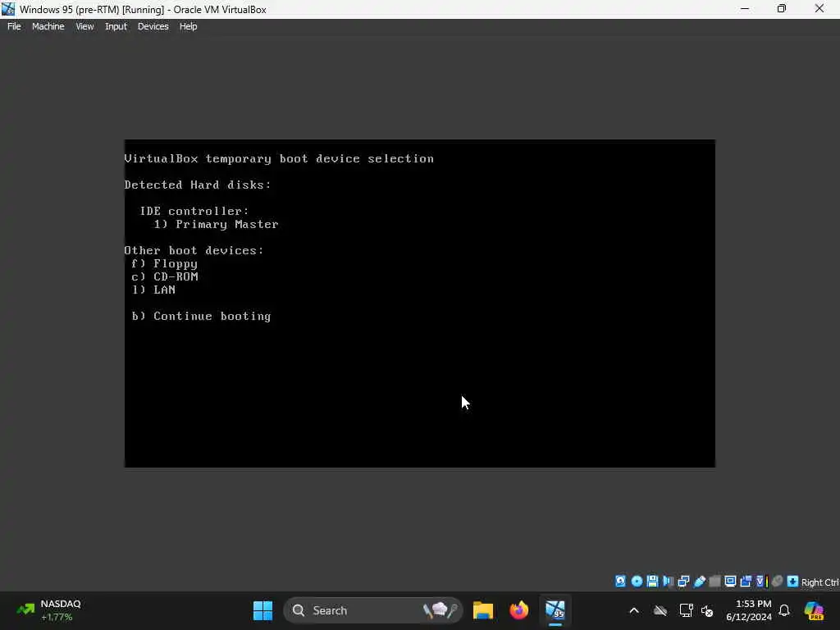Minimize the VirtualBox window
The width and height of the screenshot is (840, 630).
pos(745,8)
